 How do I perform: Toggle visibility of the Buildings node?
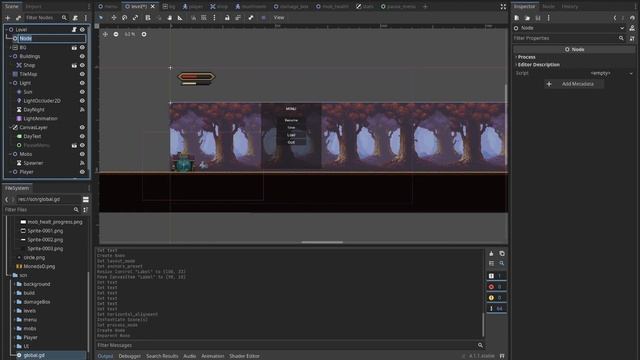click(82, 56)
